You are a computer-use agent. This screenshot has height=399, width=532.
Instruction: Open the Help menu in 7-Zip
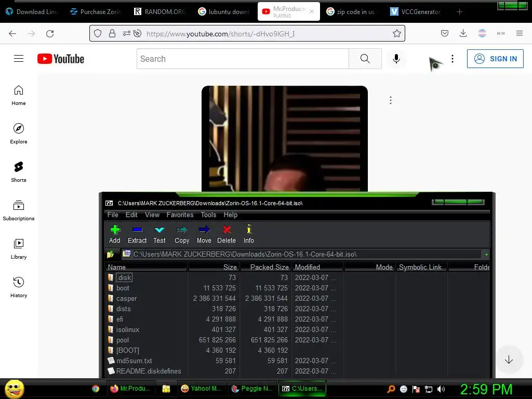(x=230, y=215)
